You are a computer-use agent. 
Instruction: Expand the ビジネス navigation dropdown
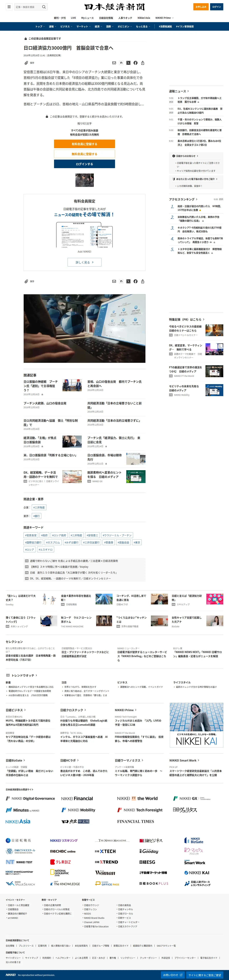click(66, 27)
